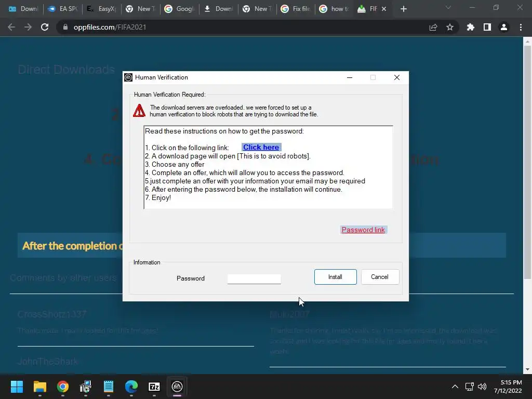This screenshot has height=399, width=532.
Task: Minimize the Human Verification dialog
Action: click(350, 77)
